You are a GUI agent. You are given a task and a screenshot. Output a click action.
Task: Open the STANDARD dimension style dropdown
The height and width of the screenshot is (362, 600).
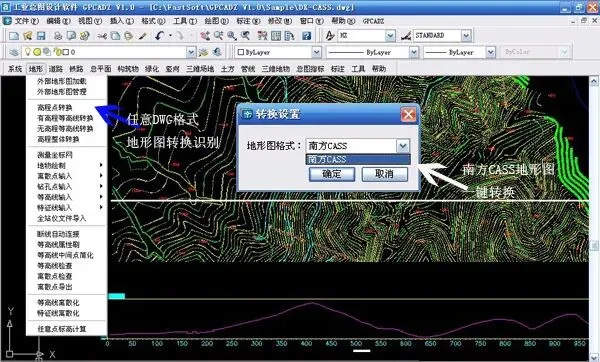pyautogui.click(x=466, y=36)
